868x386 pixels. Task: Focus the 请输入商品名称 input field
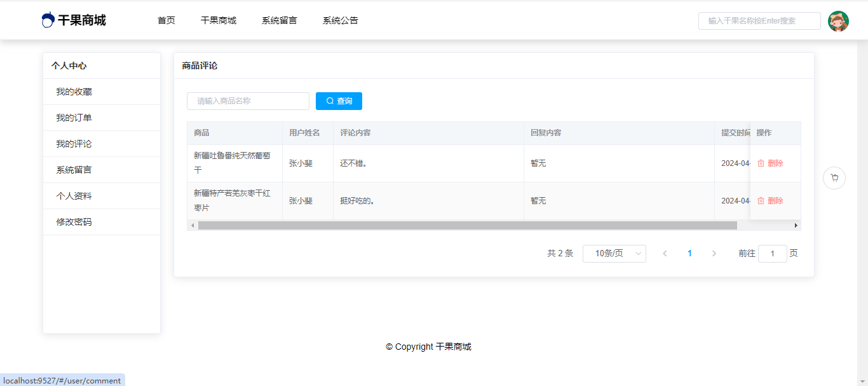pyautogui.click(x=248, y=101)
